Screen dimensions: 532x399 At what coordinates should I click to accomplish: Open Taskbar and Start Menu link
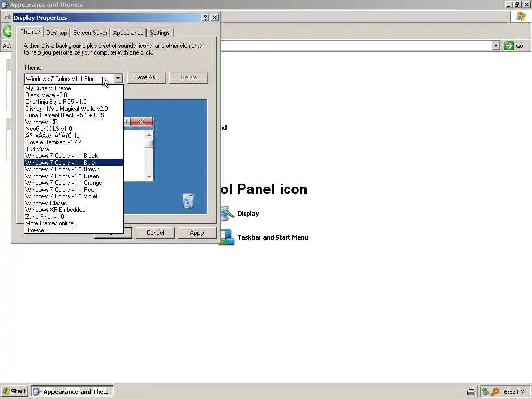point(273,237)
